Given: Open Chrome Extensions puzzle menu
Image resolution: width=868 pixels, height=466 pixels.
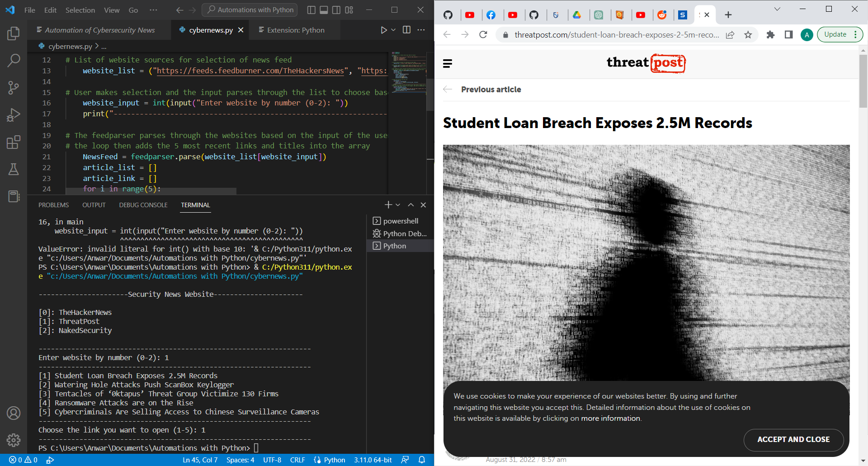Looking at the screenshot, I should 771,34.
